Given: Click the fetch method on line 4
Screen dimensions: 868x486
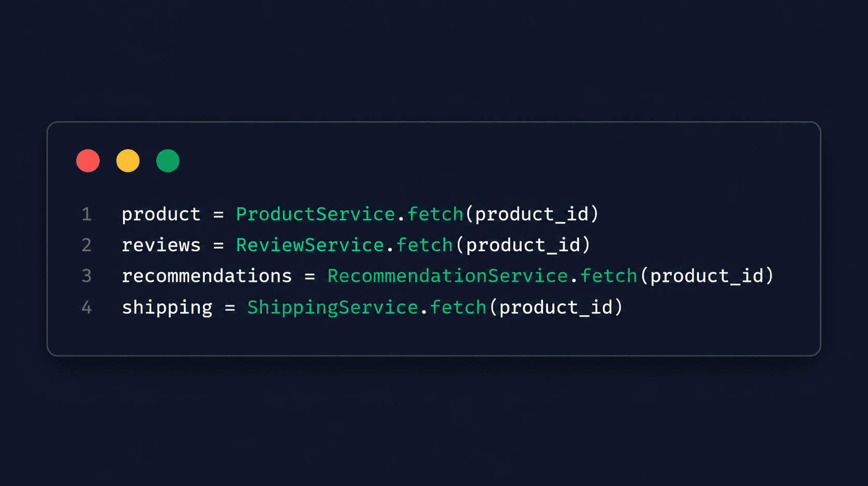Looking at the screenshot, I should pyautogui.click(x=459, y=307).
